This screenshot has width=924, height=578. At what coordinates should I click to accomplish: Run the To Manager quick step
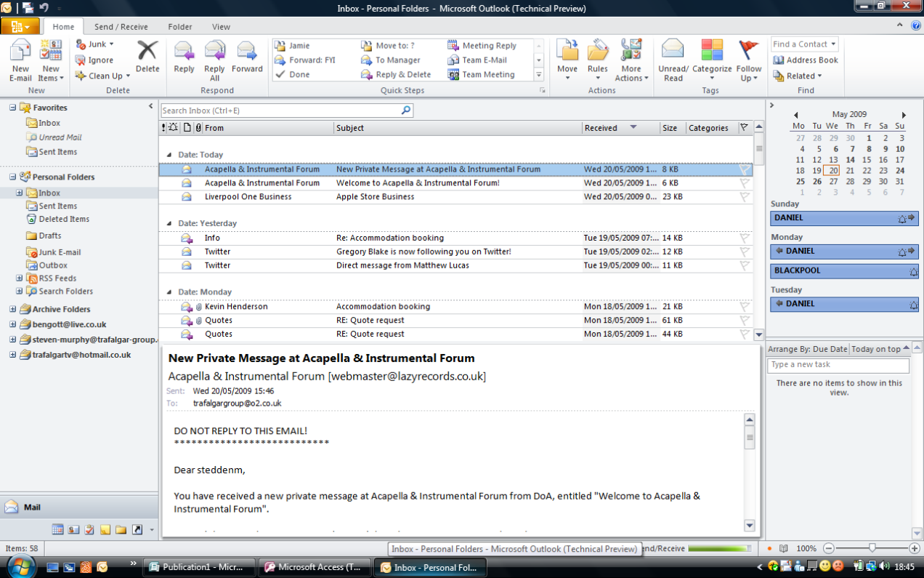[391, 60]
